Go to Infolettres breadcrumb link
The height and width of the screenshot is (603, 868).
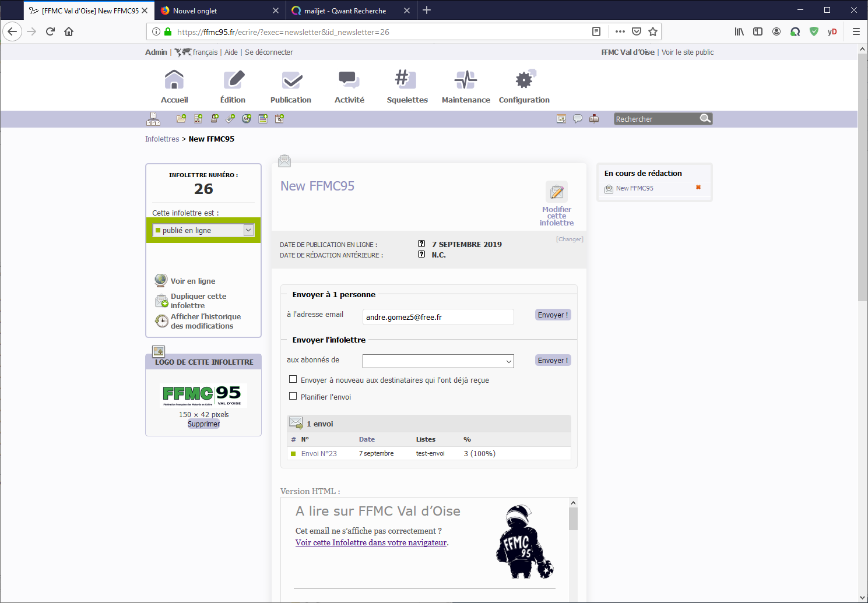(162, 139)
